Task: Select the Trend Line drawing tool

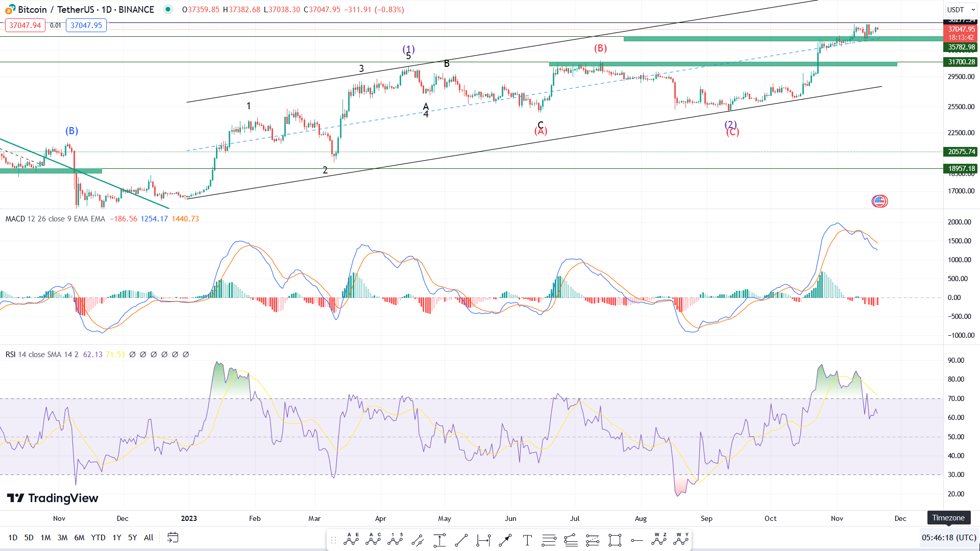Action: click(461, 540)
